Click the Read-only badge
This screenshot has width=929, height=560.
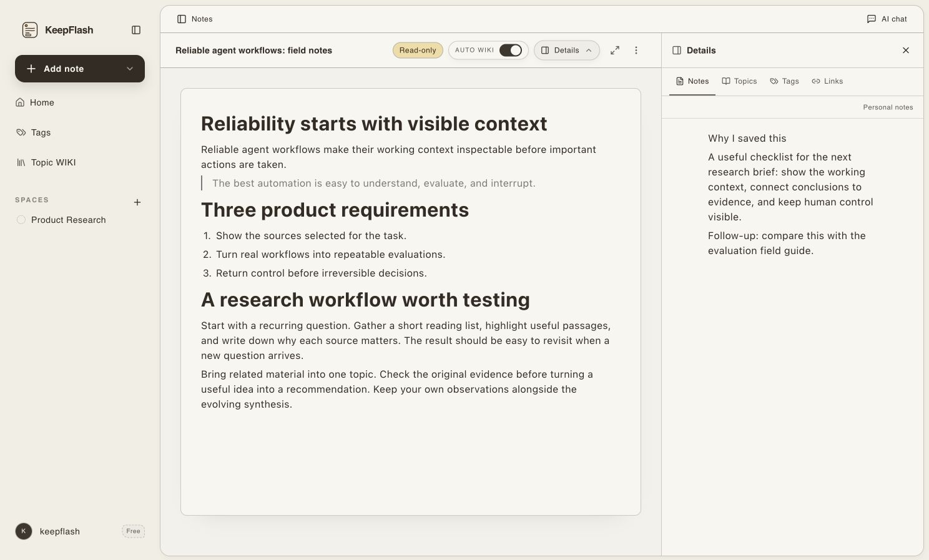tap(418, 51)
